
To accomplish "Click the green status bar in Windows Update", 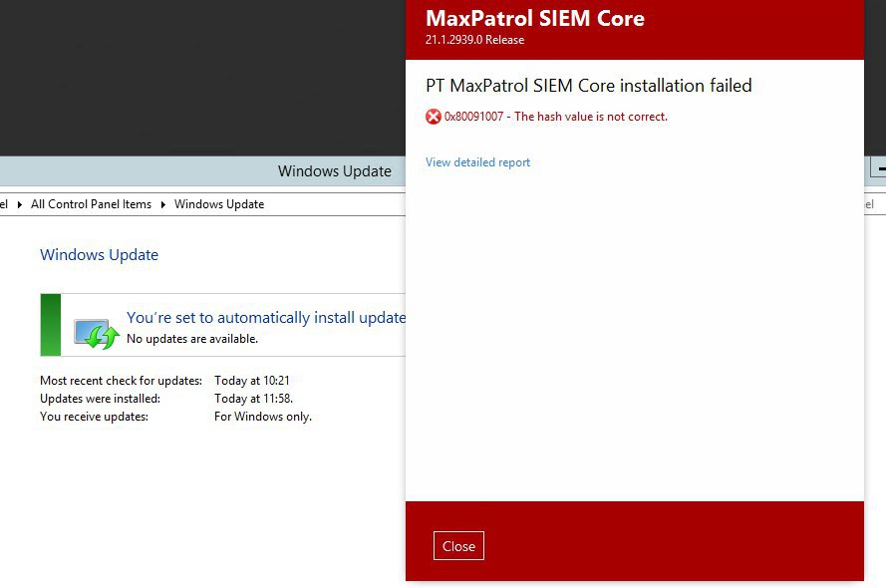I will coord(50,325).
